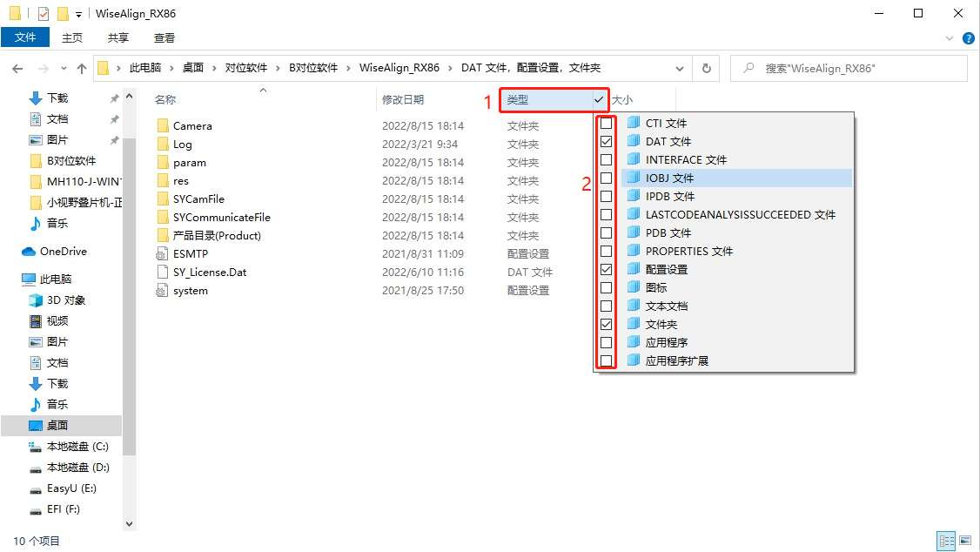Viewport: 980px width, 552px height.
Task: Select the SY_License.Dat file icon
Action: [161, 273]
